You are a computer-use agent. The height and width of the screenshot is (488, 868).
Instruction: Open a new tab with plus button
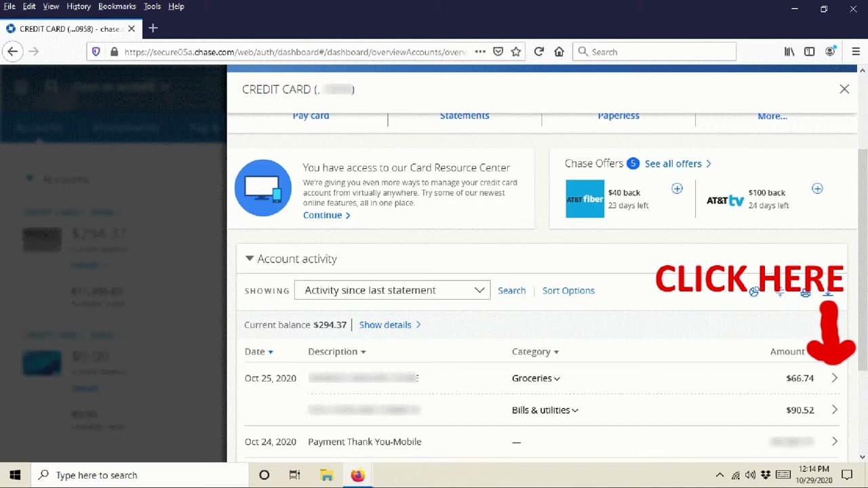(153, 28)
